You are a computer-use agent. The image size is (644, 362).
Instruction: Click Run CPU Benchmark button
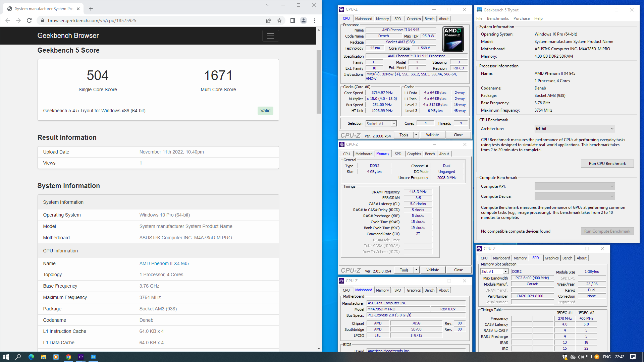[607, 164]
